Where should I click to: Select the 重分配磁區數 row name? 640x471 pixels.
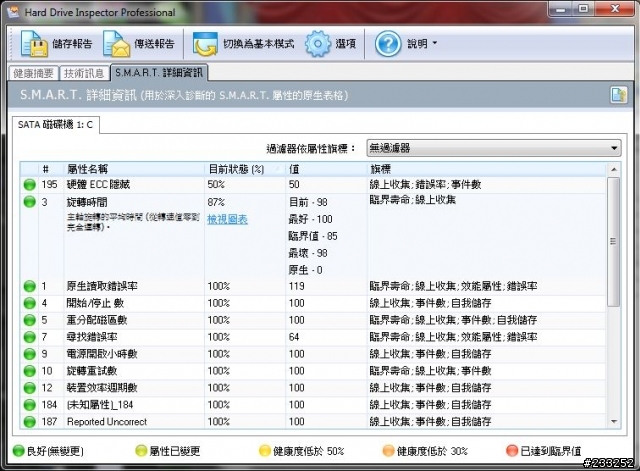click(97, 320)
